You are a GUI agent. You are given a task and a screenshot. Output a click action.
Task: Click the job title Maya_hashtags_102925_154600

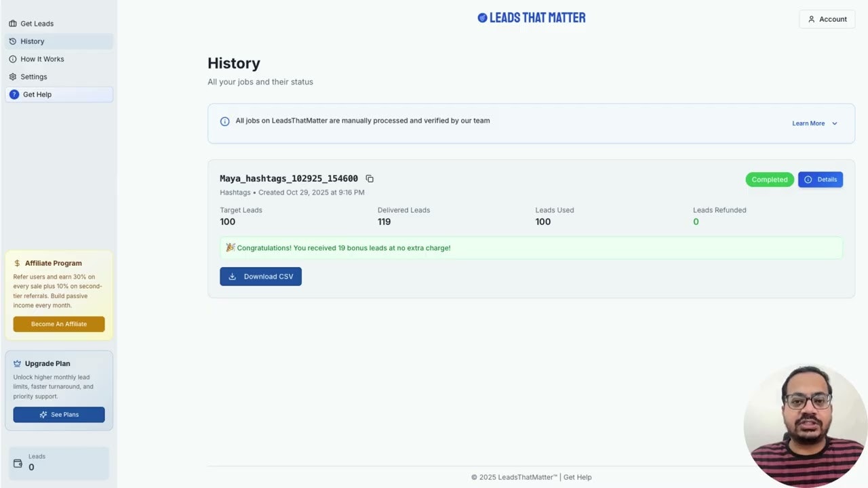[289, 179]
